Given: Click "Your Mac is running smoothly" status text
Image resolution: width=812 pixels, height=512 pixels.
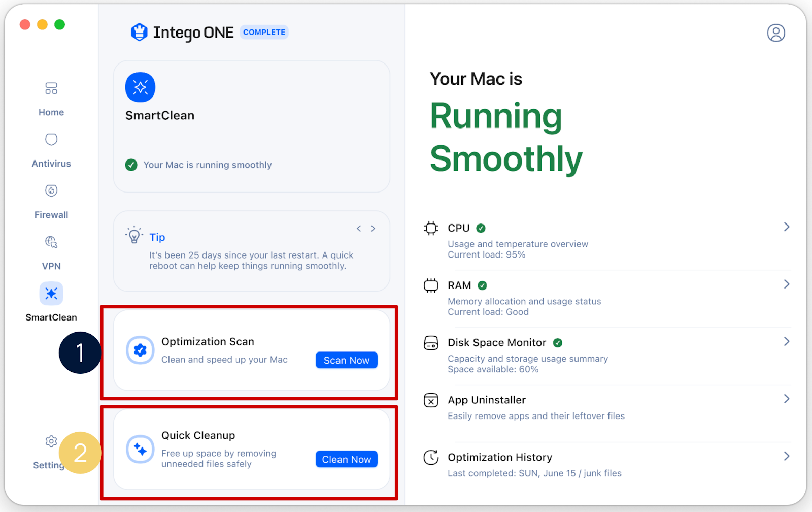Looking at the screenshot, I should [x=208, y=165].
